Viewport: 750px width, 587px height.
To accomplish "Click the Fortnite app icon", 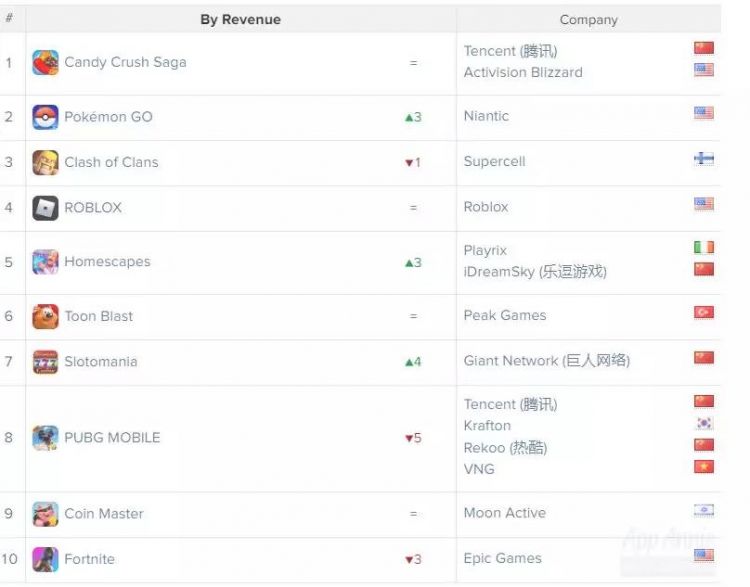I will (x=45, y=559).
